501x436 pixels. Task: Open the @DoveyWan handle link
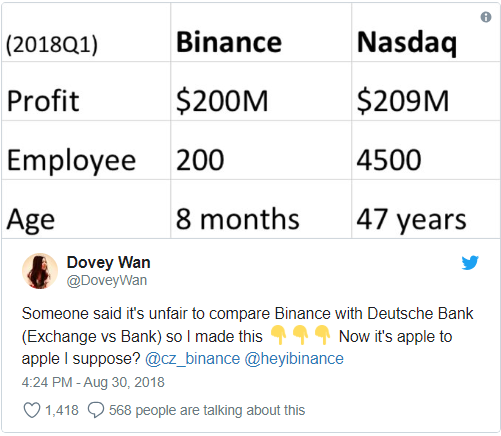tap(107, 280)
